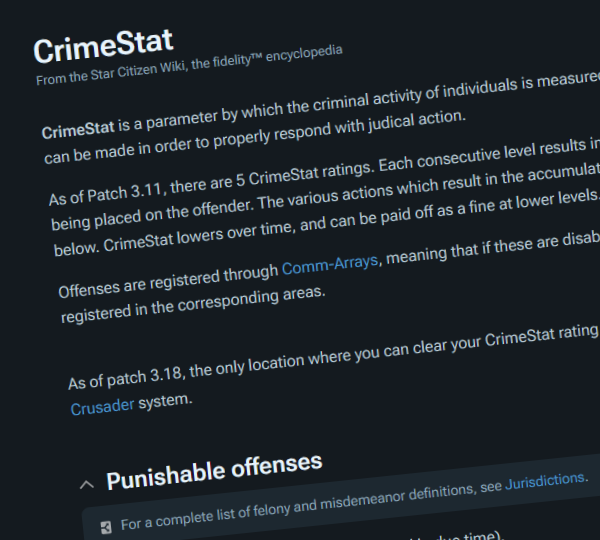The width and height of the screenshot is (600, 540).
Task: Click the 'As of Patch 3.11' sentence
Action: pyautogui.click(x=212, y=183)
